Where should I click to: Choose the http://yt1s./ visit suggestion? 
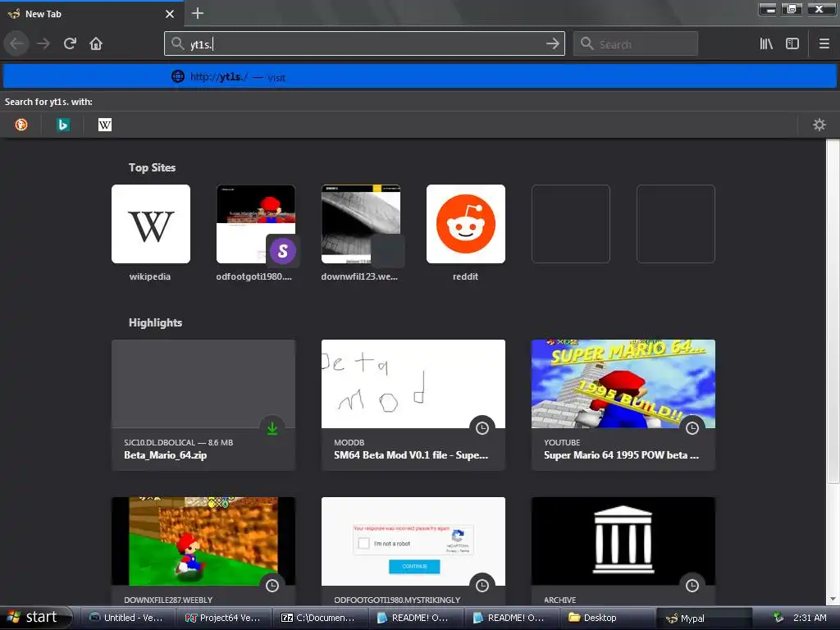(x=419, y=76)
